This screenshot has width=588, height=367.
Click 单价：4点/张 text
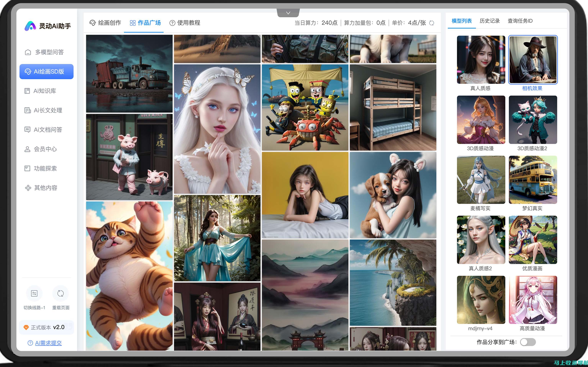coord(409,23)
